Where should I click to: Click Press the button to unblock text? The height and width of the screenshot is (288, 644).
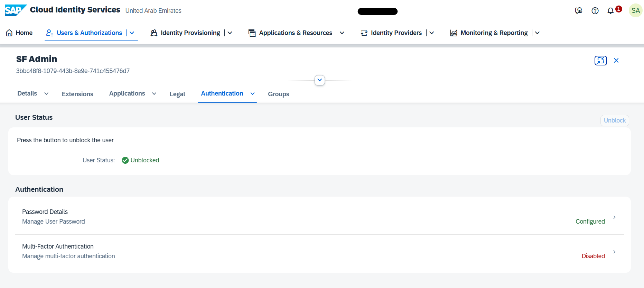click(65, 140)
